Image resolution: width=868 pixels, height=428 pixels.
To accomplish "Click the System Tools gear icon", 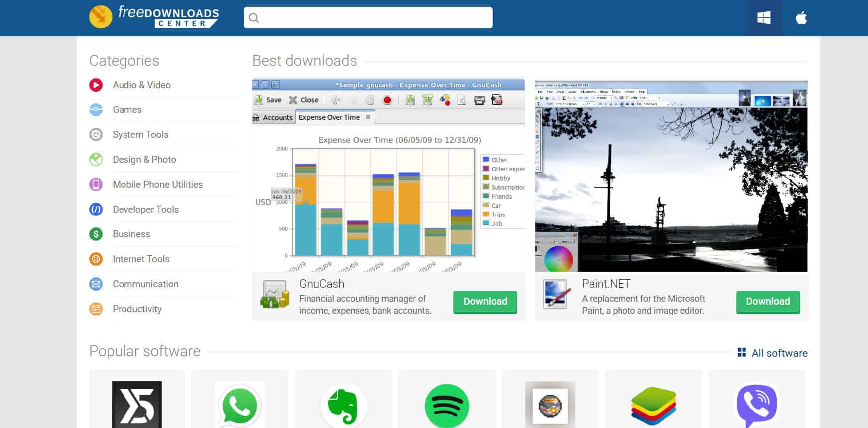I will pos(96,134).
